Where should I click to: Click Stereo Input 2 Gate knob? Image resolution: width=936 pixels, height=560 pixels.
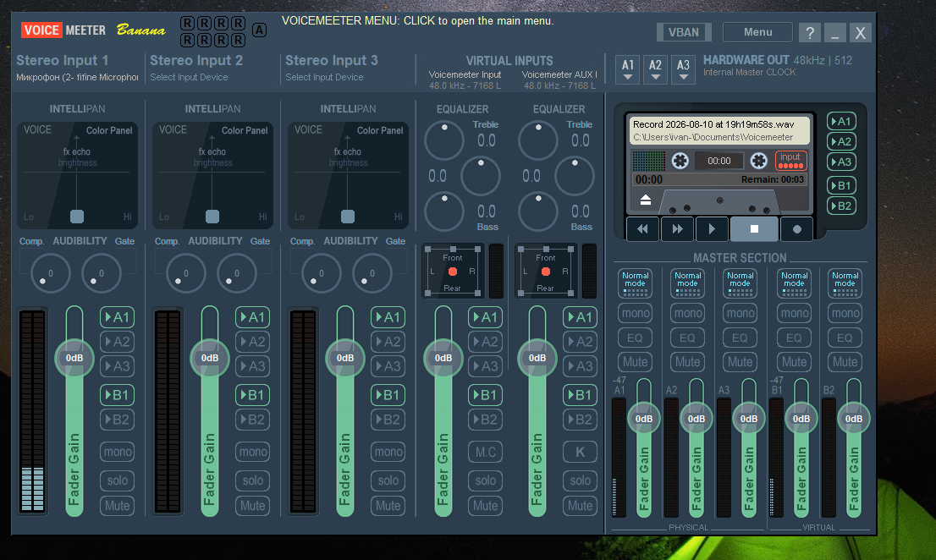pos(236,273)
